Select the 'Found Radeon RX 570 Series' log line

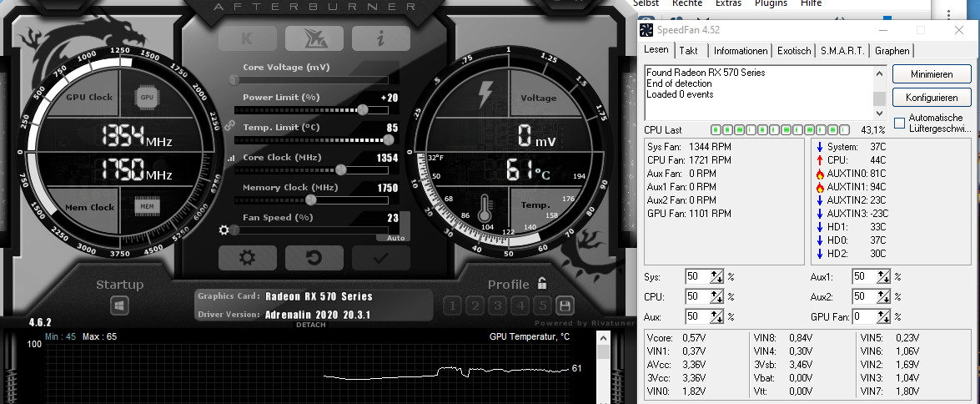pyautogui.click(x=706, y=73)
